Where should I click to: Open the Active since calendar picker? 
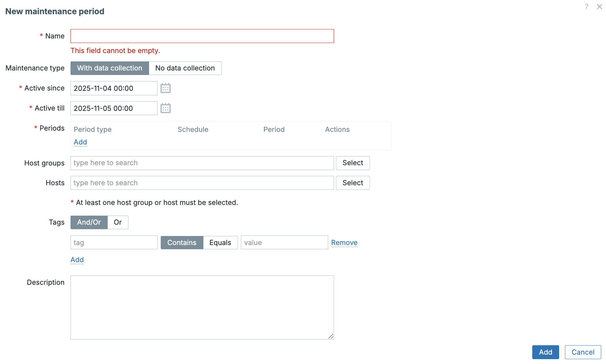(165, 88)
